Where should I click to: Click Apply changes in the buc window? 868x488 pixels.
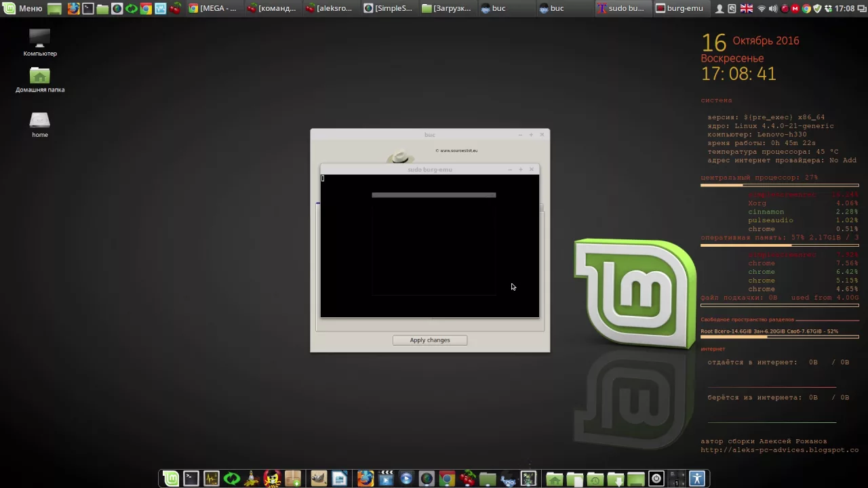430,340
